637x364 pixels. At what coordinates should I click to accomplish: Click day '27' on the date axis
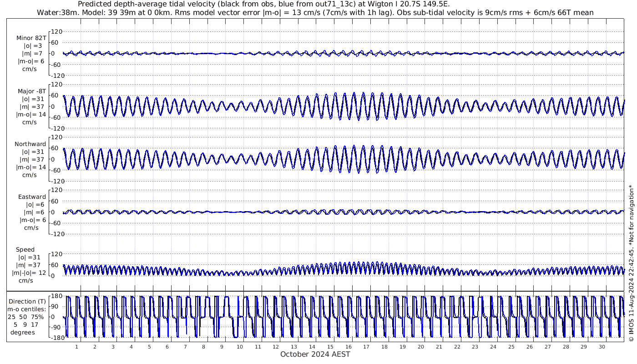548,347
